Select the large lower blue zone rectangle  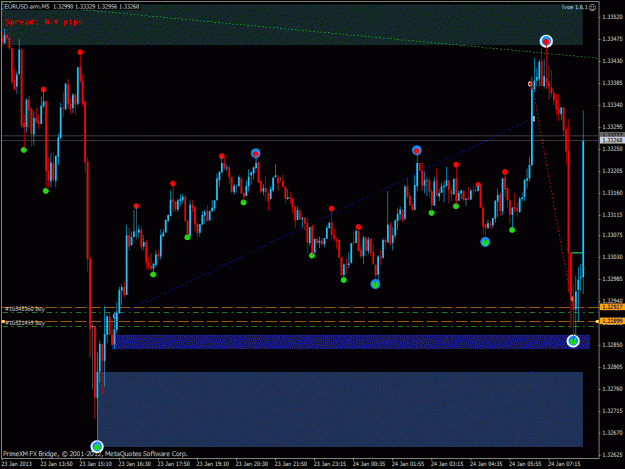[x=340, y=409]
